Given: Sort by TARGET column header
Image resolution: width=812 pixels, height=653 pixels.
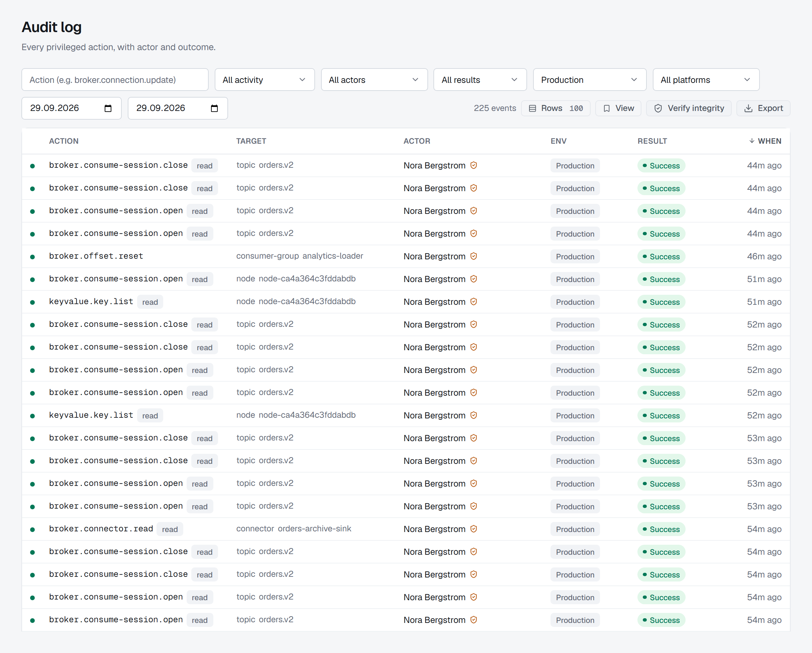Looking at the screenshot, I should coord(251,141).
